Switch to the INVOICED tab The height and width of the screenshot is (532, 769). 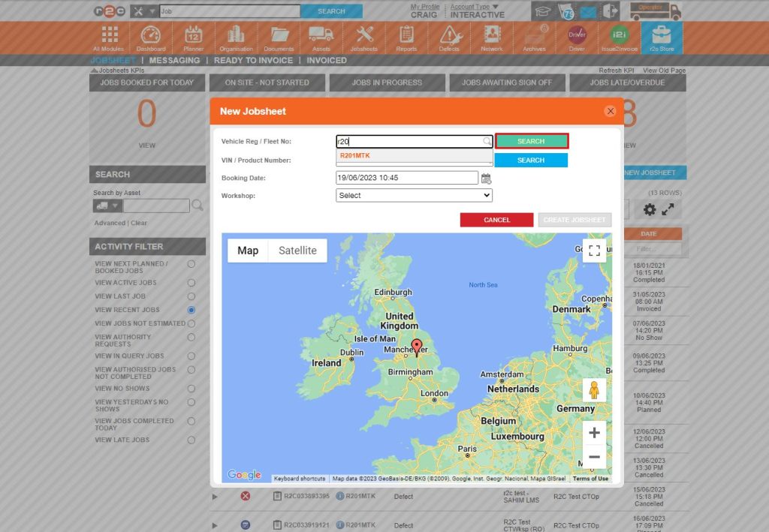click(x=326, y=60)
